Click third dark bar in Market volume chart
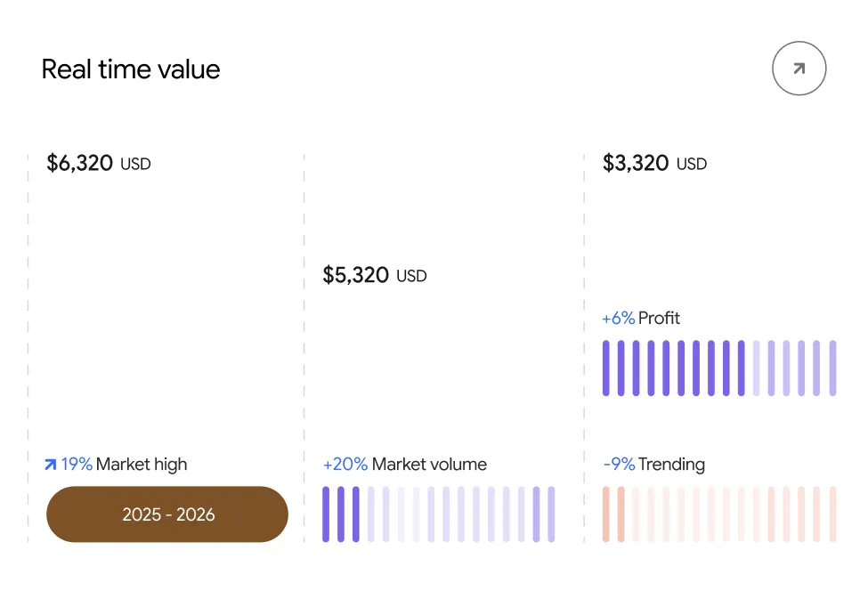Viewport: 868px width, 599px height. (x=356, y=514)
